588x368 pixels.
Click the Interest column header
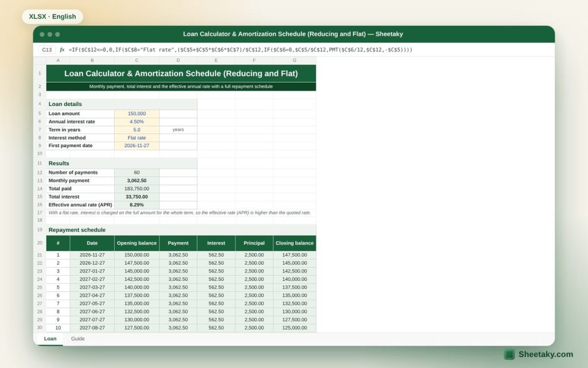(x=216, y=243)
